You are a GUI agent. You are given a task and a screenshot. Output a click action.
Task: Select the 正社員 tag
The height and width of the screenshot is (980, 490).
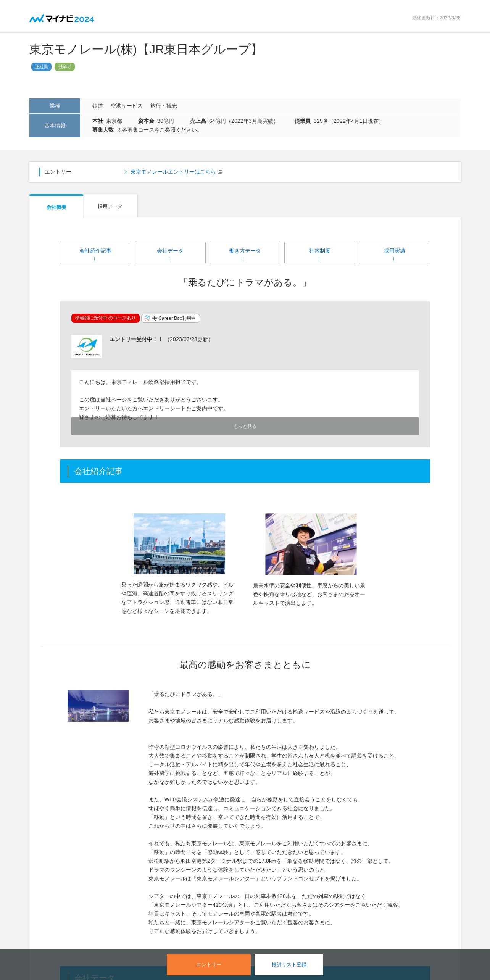click(41, 67)
